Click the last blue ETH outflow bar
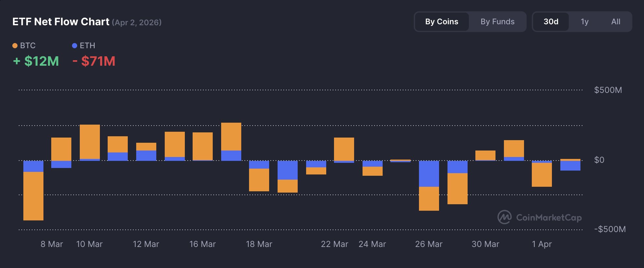This screenshot has width=644, height=268. 570,166
